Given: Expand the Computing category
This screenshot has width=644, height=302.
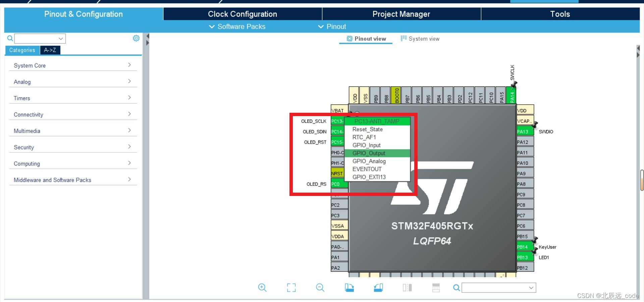Looking at the screenshot, I should (x=73, y=164).
